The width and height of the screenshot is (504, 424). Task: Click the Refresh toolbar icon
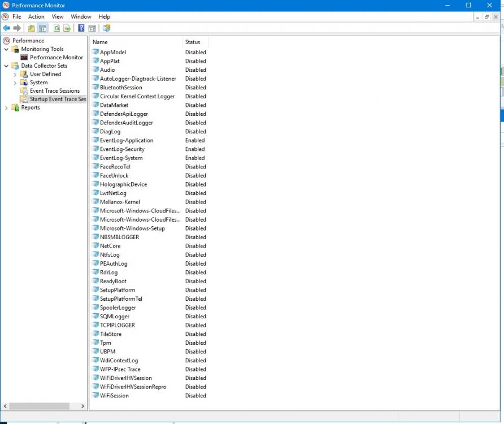(x=57, y=28)
